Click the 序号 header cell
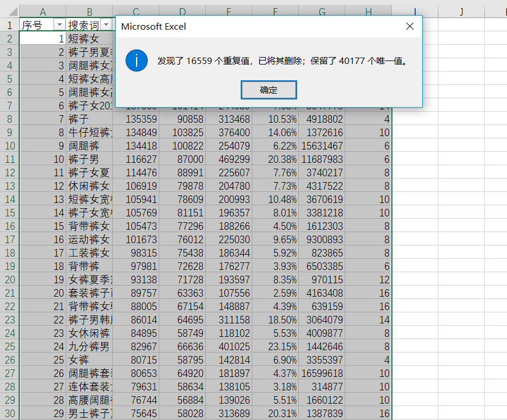Image resolution: width=507 pixels, height=420 pixels. pyautogui.click(x=42, y=25)
